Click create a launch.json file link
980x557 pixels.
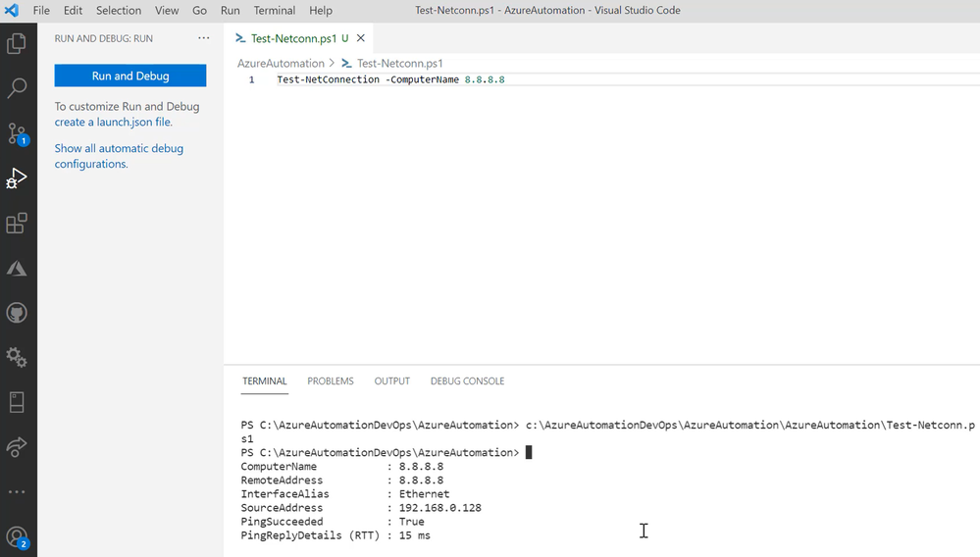click(x=113, y=122)
